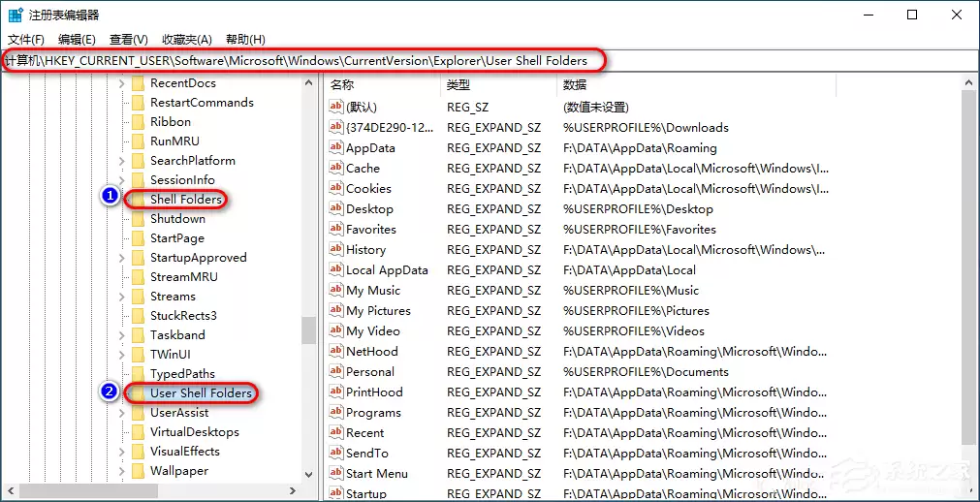The width and height of the screenshot is (980, 502).
Task: Select the Shell Folders key
Action: tap(186, 200)
